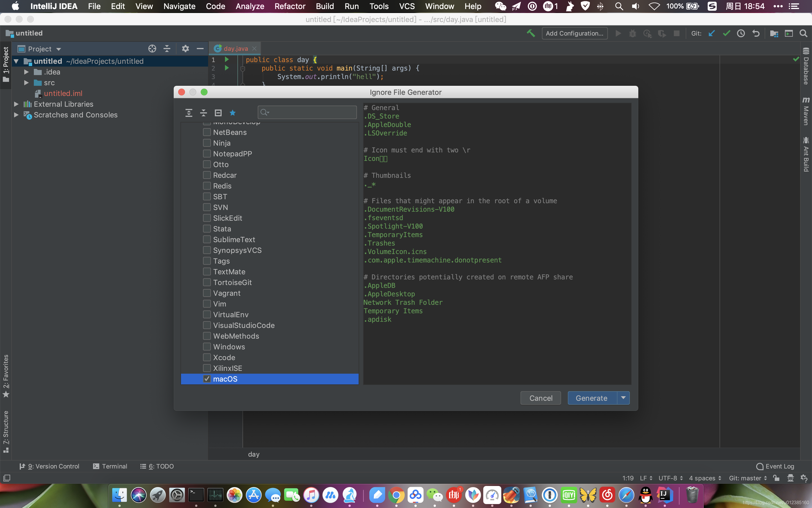Click the Git commit checkmark icon
This screenshot has height=508, width=812.
(726, 33)
